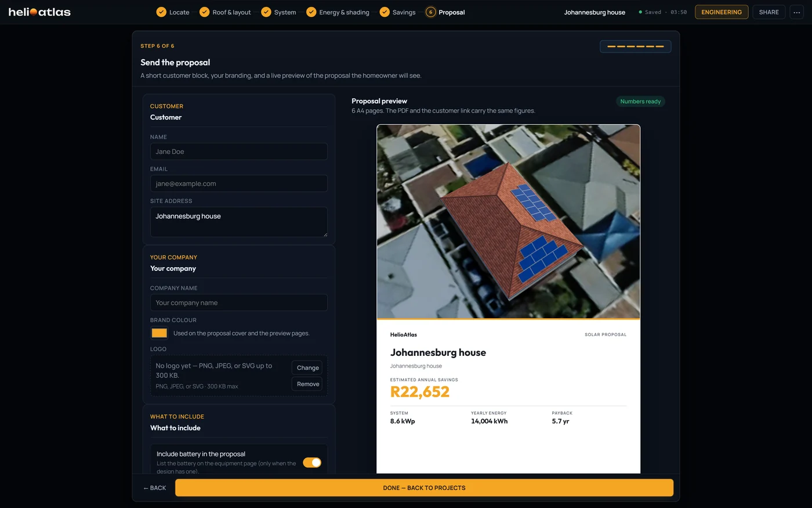Click the customer Name field
This screenshot has width=812, height=508.
pyautogui.click(x=238, y=152)
